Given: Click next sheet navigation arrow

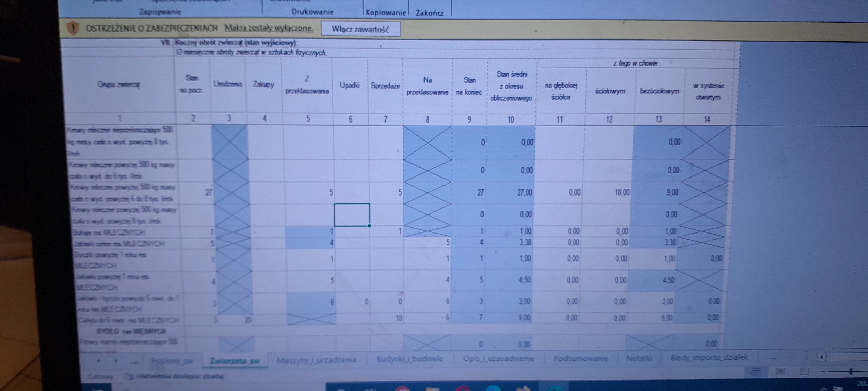Looking at the screenshot, I should [116, 360].
